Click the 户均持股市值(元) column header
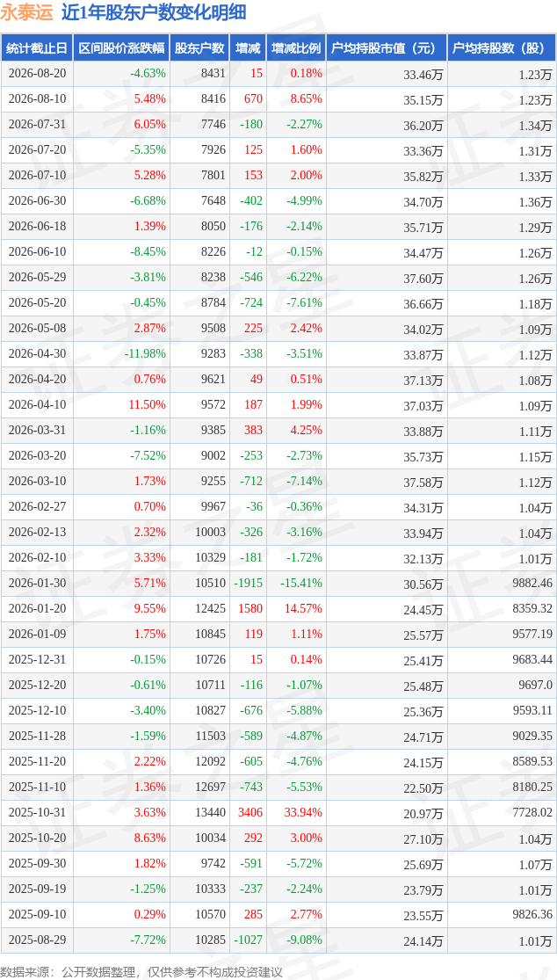 pos(387,47)
